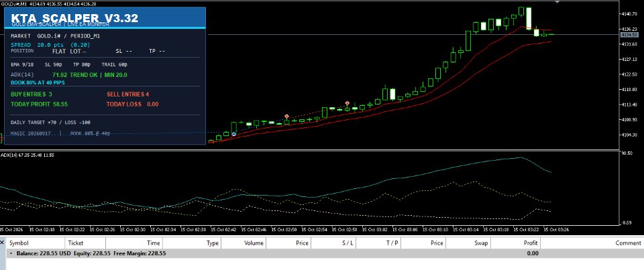Click the SELL ENTRIES 4 counter
Viewport: 644px width, 270px height.
click(x=127, y=94)
